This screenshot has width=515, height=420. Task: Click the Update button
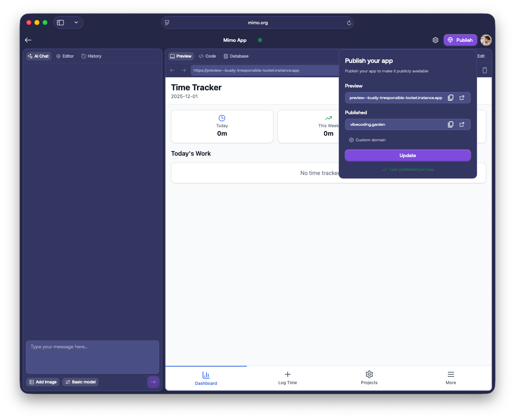coord(407,155)
